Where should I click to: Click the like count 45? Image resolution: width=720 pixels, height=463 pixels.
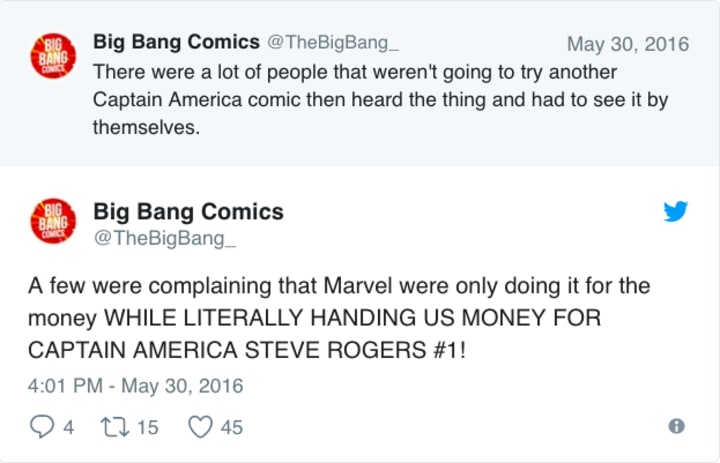pos(231,427)
